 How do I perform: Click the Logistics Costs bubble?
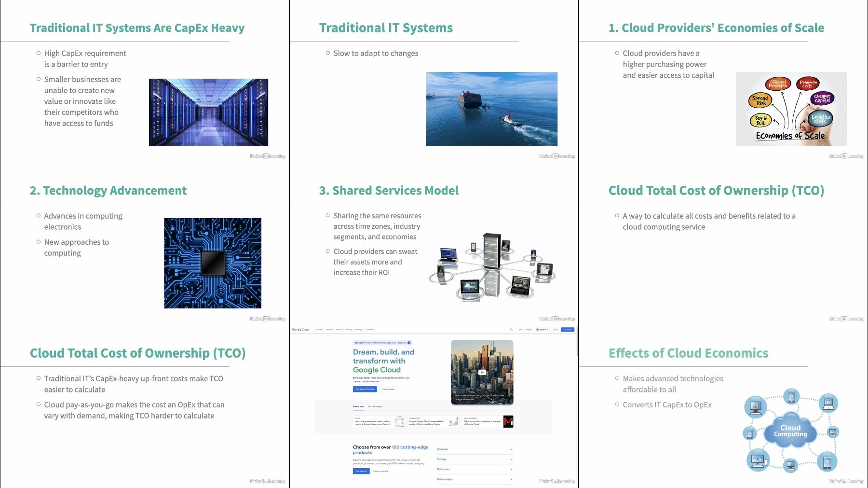click(x=821, y=119)
